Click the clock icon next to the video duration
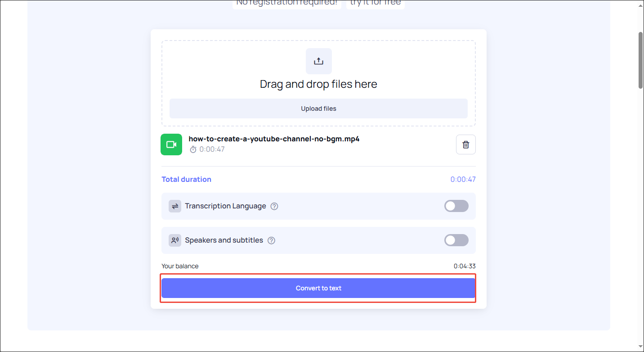Image resolution: width=644 pixels, height=352 pixels. click(193, 149)
